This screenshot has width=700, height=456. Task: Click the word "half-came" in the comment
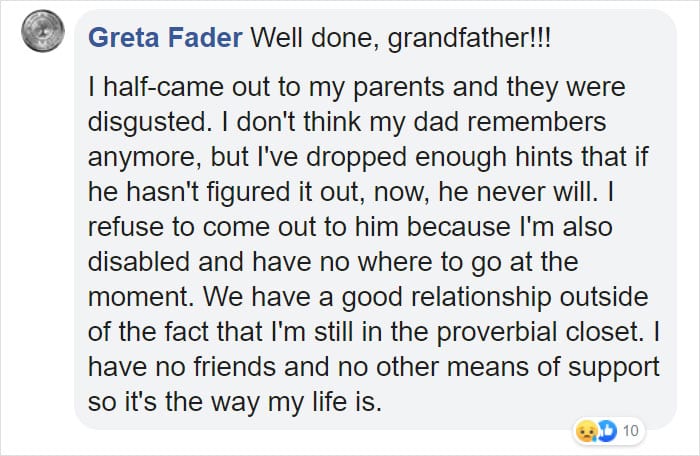point(163,87)
